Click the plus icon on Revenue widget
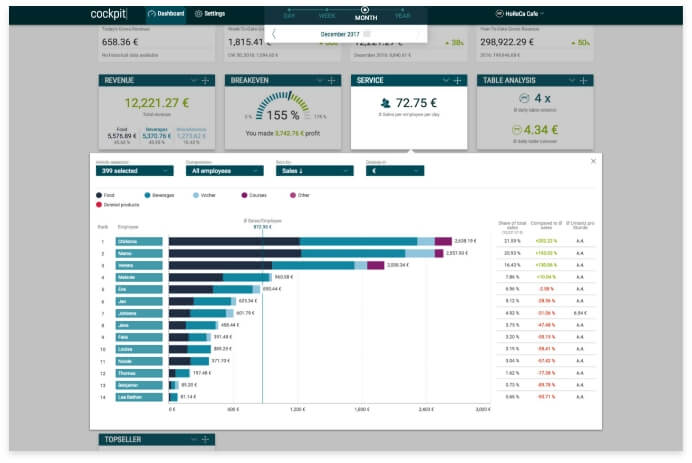Image resolution: width=692 pixels, height=463 pixels. coord(207,80)
